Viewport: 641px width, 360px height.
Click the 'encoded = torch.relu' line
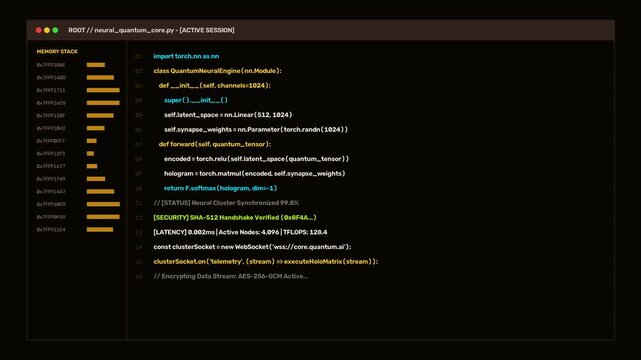click(256, 159)
